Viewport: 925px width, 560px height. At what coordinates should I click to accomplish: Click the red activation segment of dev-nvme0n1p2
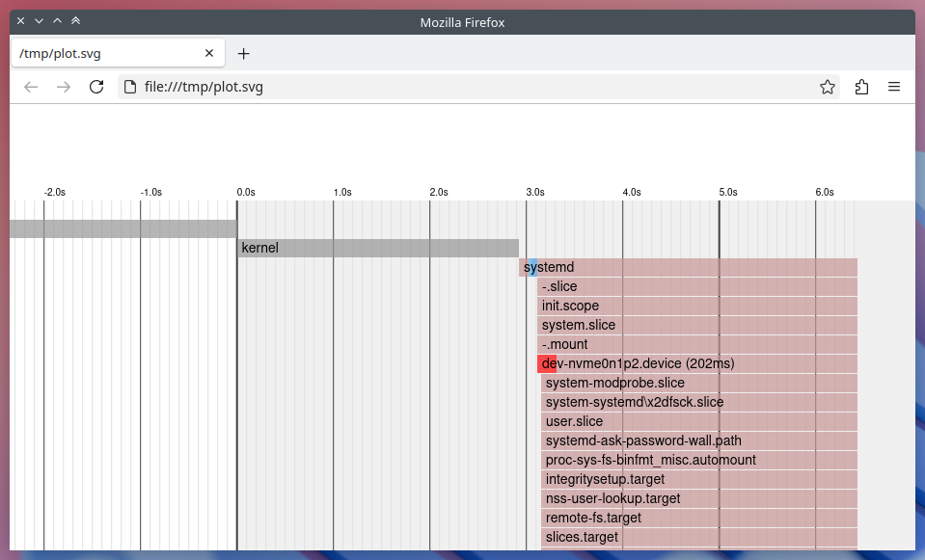click(544, 363)
